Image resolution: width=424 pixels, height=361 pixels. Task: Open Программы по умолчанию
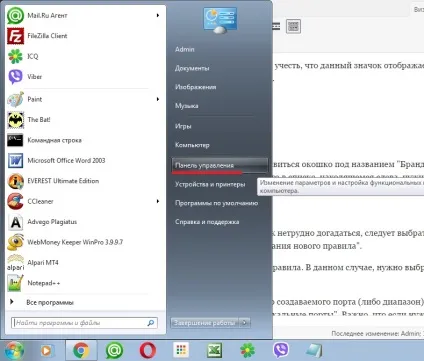click(217, 203)
